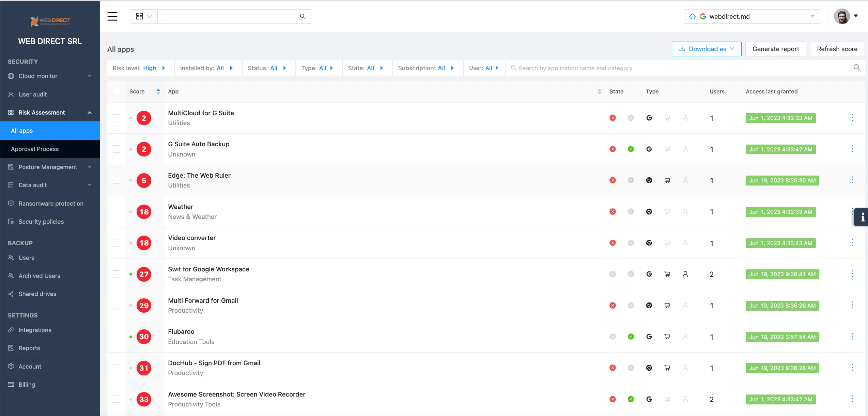Viewport: 868px width, 416px height.
Task: Click the info tab on the right edge
Action: click(862, 217)
